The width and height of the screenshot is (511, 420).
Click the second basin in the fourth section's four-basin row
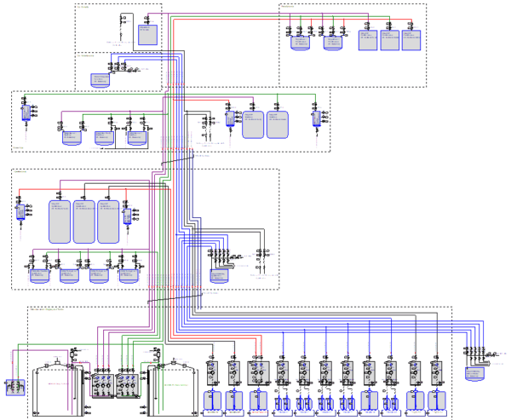coord(70,276)
